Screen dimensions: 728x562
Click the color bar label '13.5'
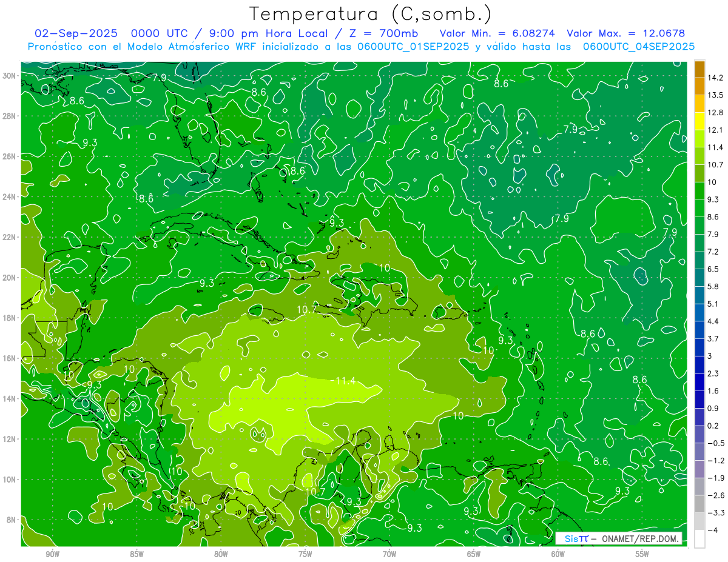coord(715,95)
